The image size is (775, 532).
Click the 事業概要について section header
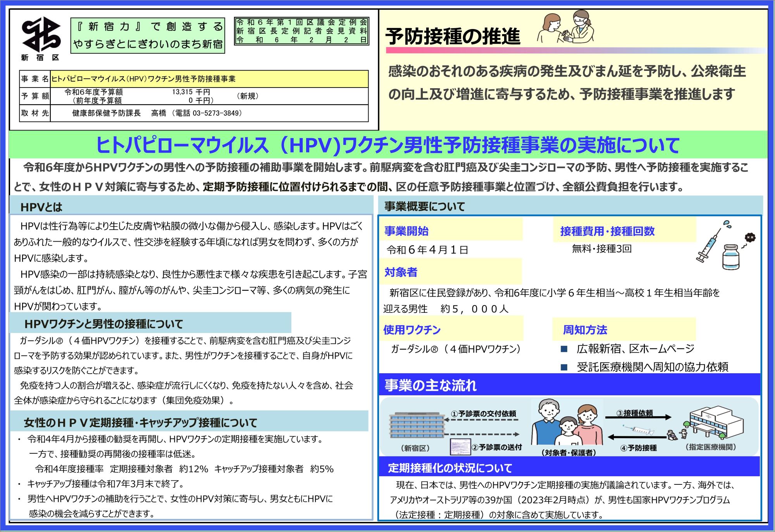(x=424, y=206)
